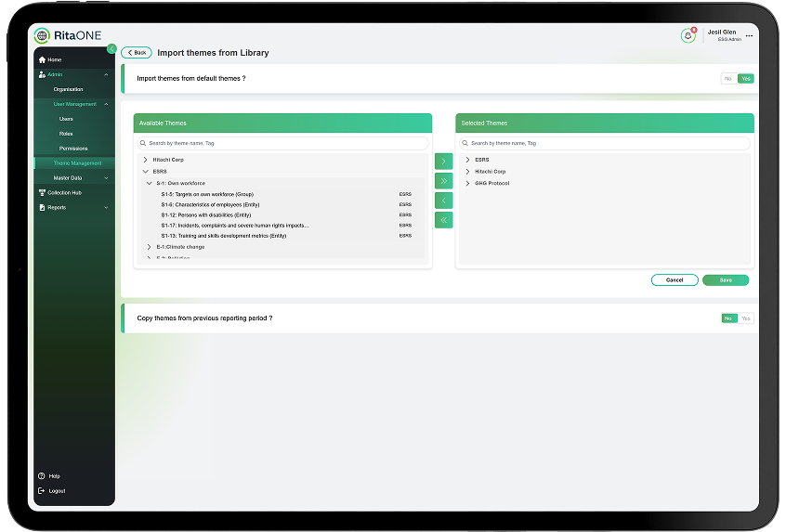Move selected theme right with single arrow
The image size is (786, 532).
[443, 162]
